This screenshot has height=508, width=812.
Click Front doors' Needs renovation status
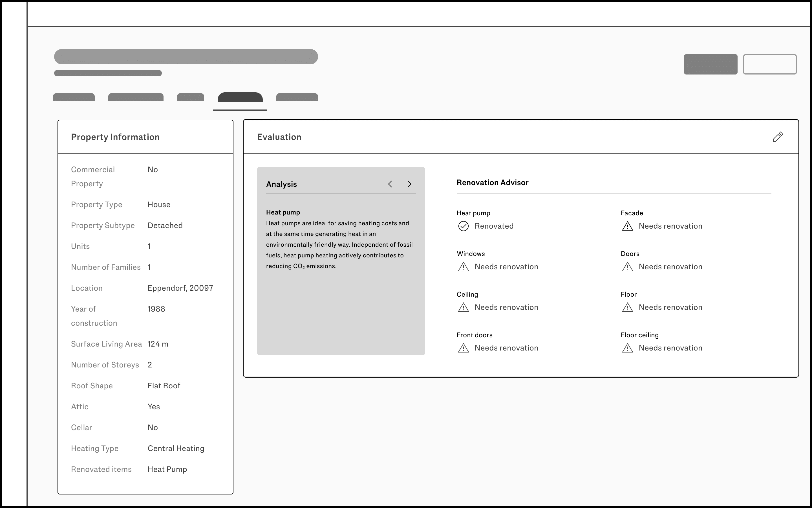506,348
